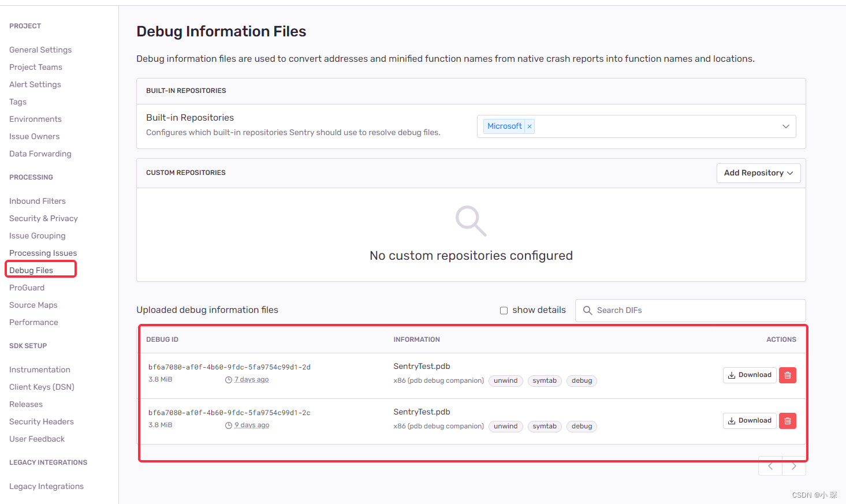Navigate to Releases settings

(26, 404)
